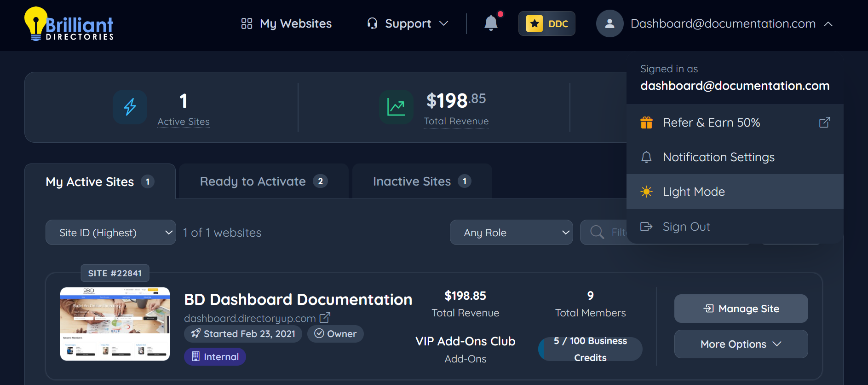
Task: Switch to Ready to Activate tab
Action: 264,181
